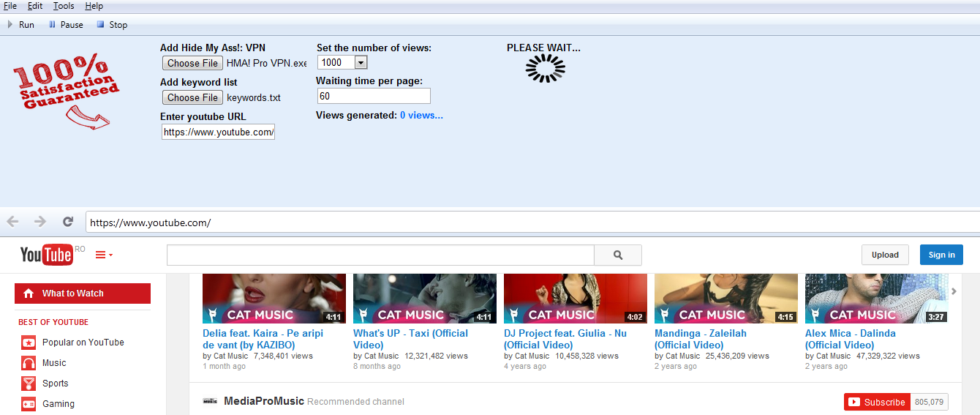Screen dimensions: 980x415
Task: Pause the running bot
Action: click(65, 25)
